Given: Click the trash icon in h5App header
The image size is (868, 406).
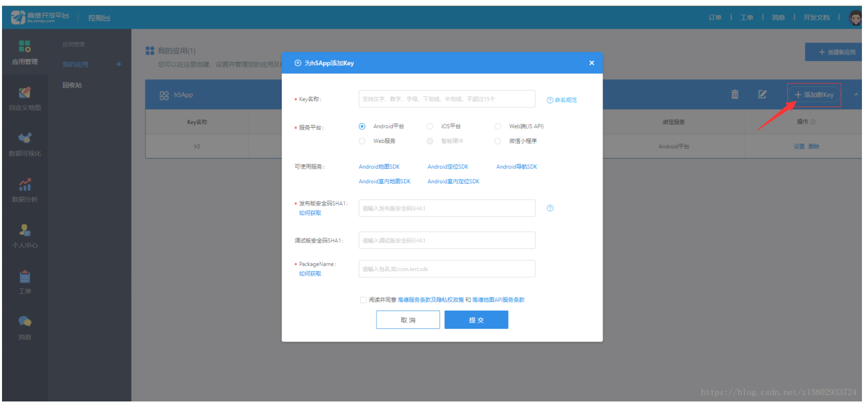Looking at the screenshot, I should coord(735,94).
